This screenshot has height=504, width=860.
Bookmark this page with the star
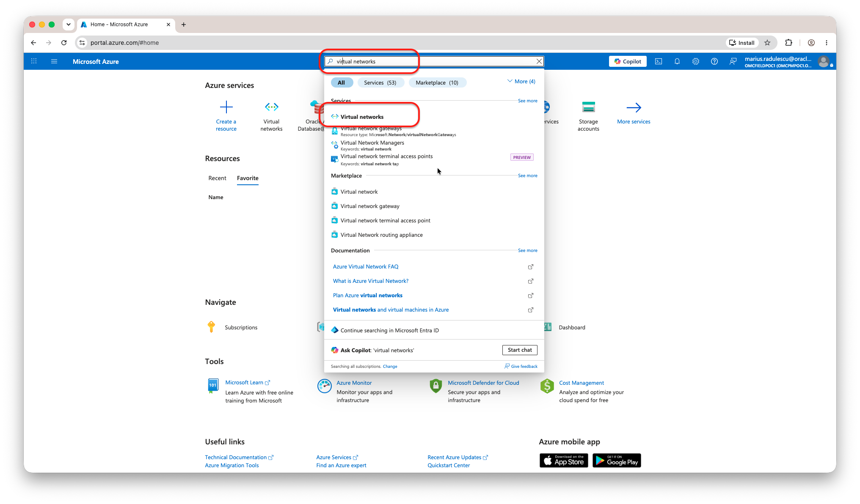pos(767,43)
